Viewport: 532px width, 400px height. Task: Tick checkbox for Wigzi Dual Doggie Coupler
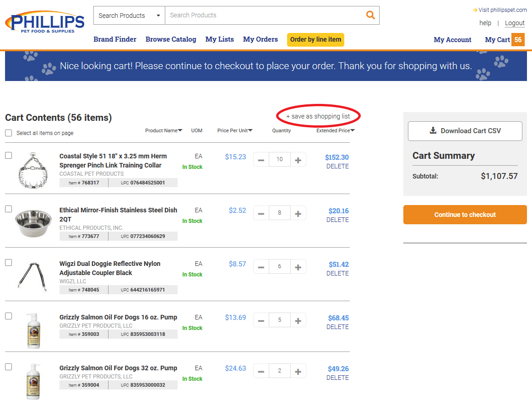click(9, 263)
